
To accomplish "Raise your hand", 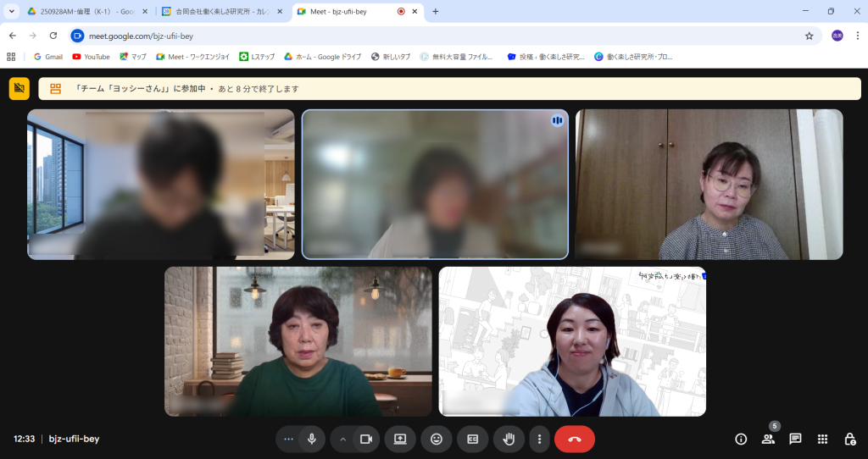I will click(x=509, y=439).
